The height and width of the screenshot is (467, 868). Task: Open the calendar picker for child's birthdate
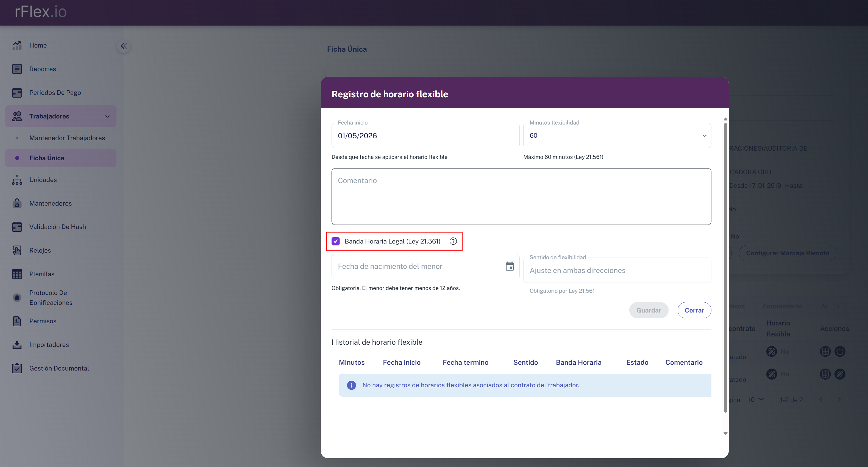pos(510,266)
